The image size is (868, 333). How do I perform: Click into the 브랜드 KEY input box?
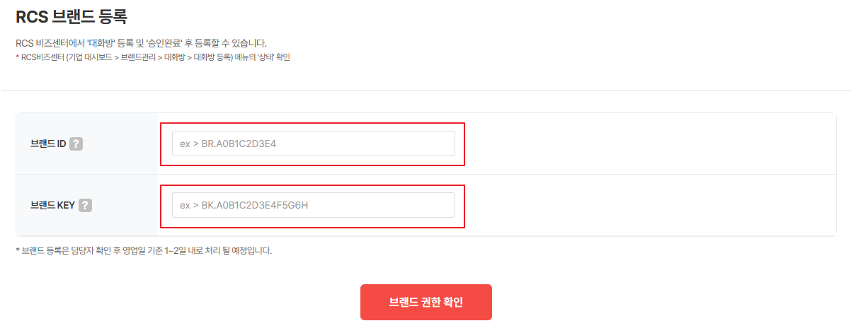coord(313,206)
